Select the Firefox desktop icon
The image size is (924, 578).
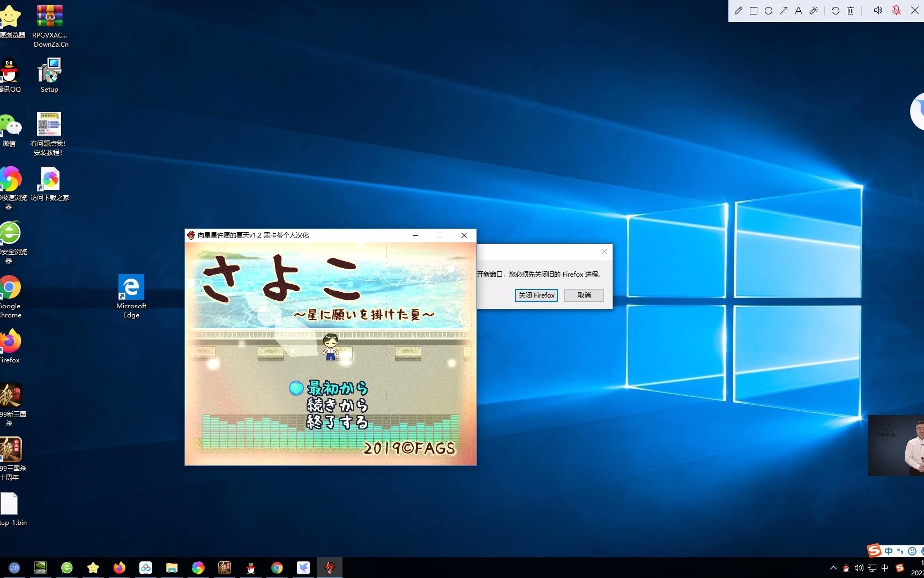[x=10, y=346]
